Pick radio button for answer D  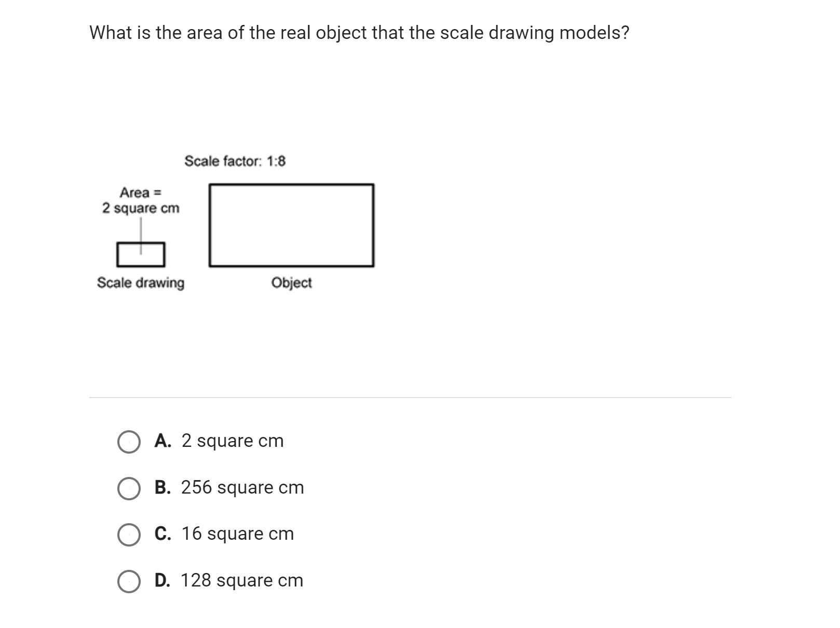[x=128, y=581]
